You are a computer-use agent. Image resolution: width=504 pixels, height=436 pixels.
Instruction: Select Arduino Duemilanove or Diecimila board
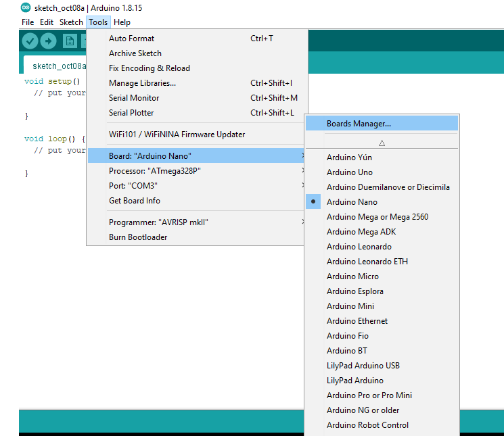click(x=382, y=187)
